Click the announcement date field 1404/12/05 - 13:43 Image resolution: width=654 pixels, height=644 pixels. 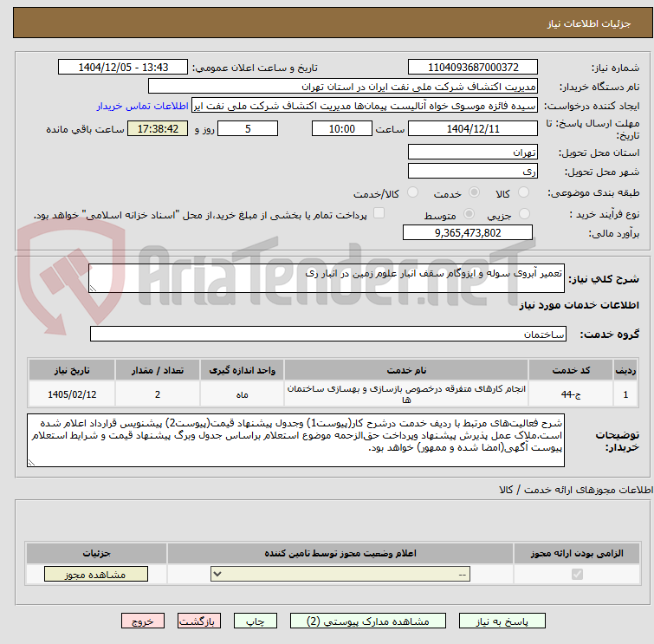(123, 68)
